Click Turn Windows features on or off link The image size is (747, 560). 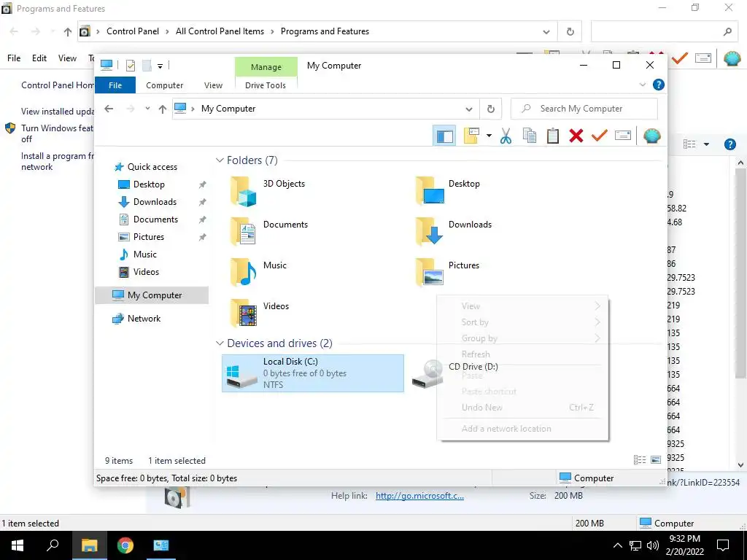[x=57, y=133]
